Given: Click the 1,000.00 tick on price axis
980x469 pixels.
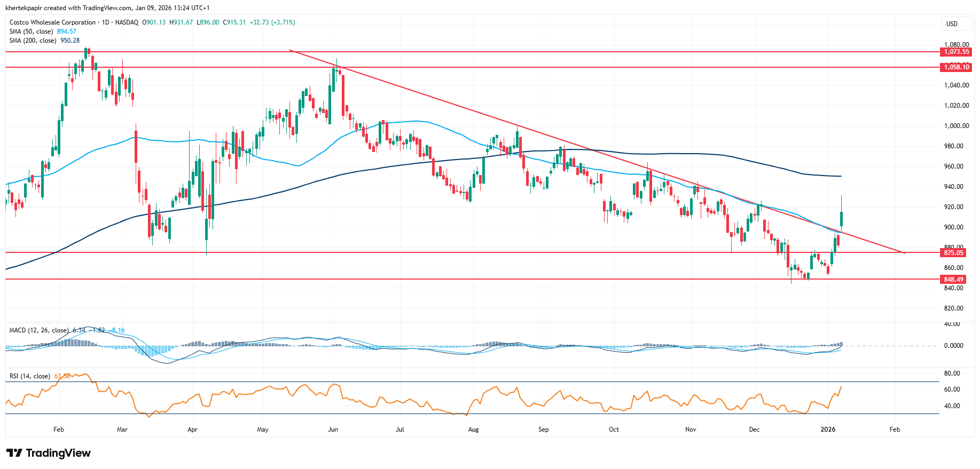Looking at the screenshot, I should point(956,126).
